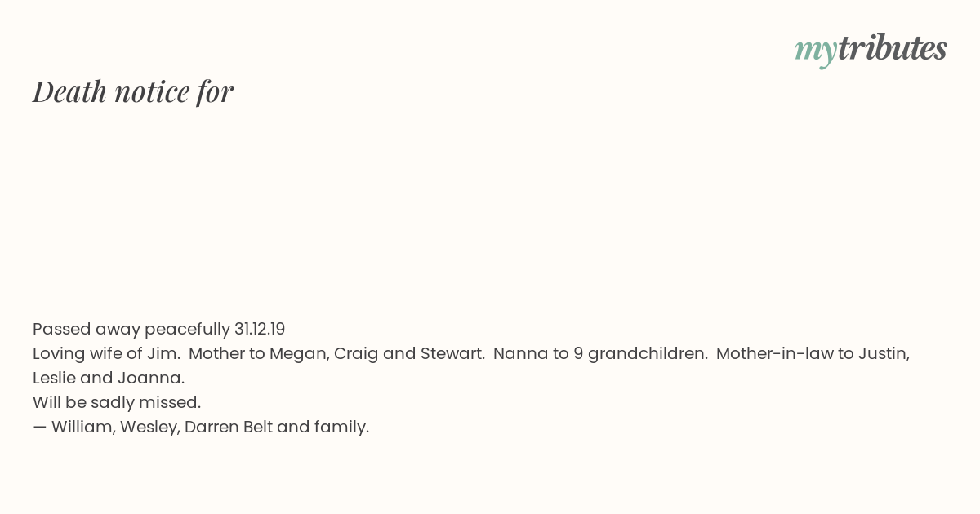
Task: Click the word "notice" in heading
Action: 152,91
